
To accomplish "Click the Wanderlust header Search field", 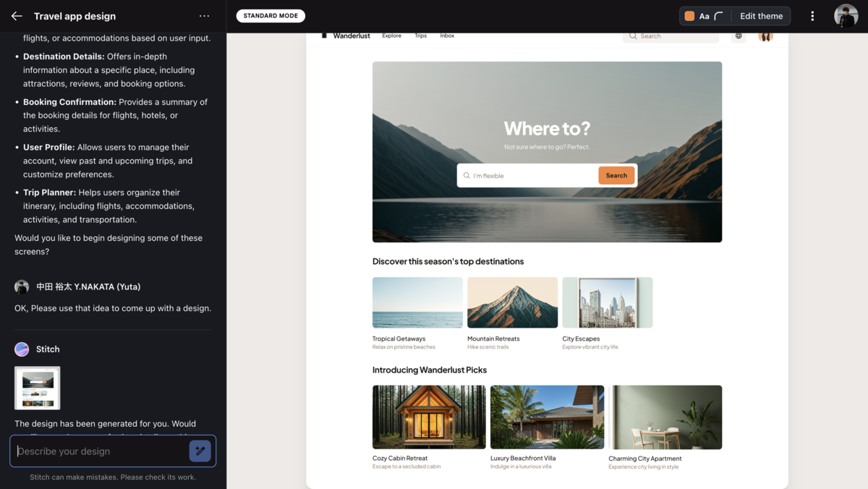I will coord(671,36).
